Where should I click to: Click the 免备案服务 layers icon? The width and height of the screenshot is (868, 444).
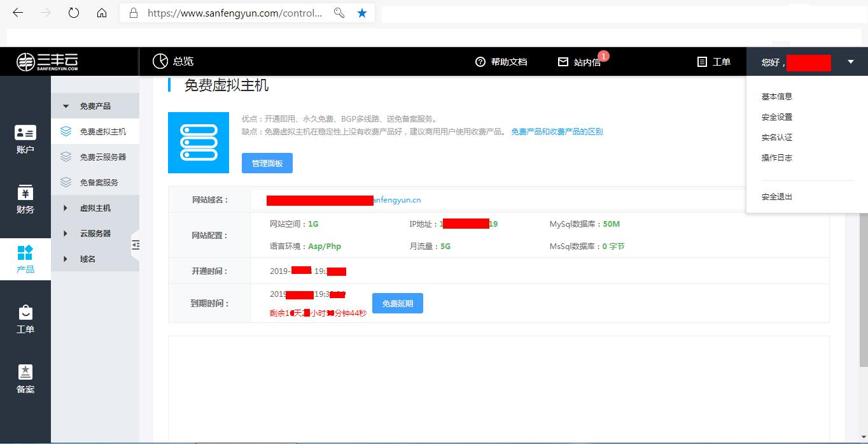point(66,182)
